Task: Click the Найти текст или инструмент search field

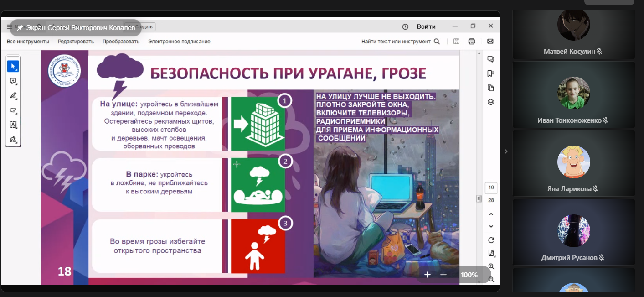Action: click(x=396, y=42)
